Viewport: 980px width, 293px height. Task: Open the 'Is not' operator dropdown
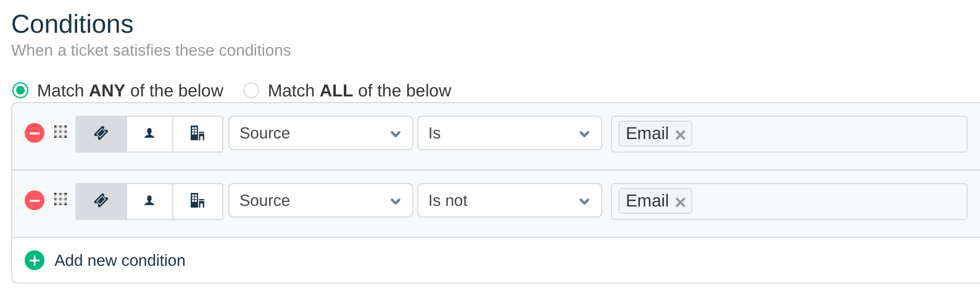pyautogui.click(x=509, y=201)
